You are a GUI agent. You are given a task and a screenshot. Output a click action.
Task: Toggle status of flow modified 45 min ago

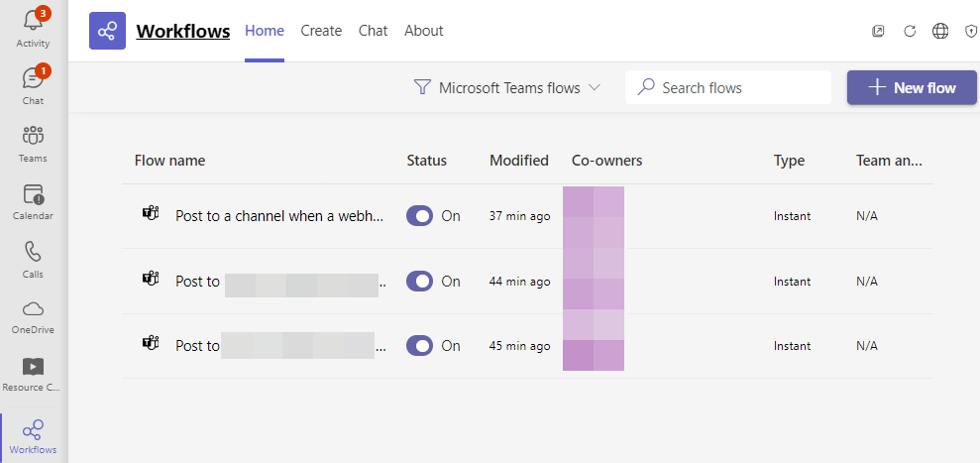tap(419, 346)
